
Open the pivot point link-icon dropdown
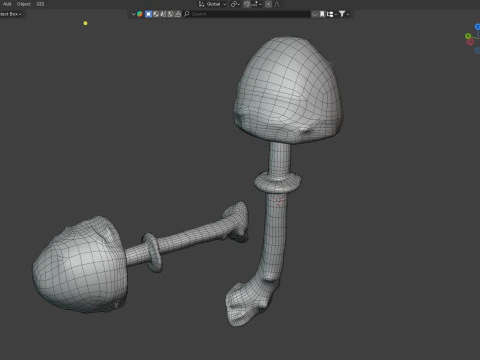[235, 4]
